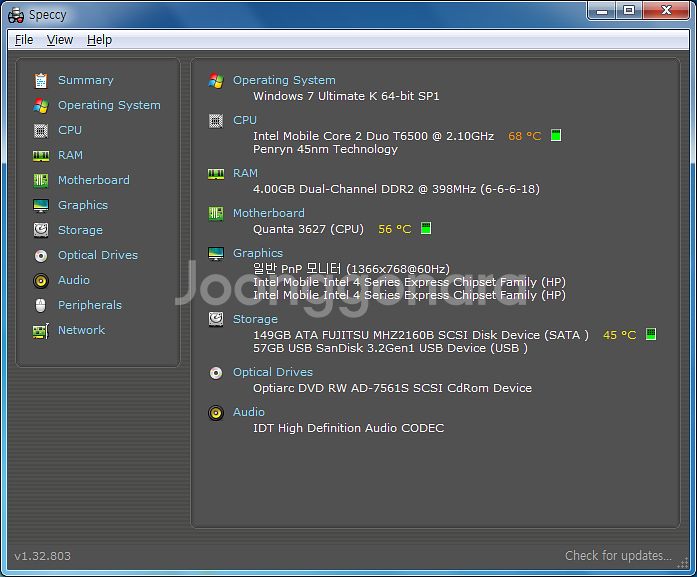Viewport: 697px width, 577px height.
Task: Click the Penryn 45nm Technology line
Action: [x=325, y=149]
